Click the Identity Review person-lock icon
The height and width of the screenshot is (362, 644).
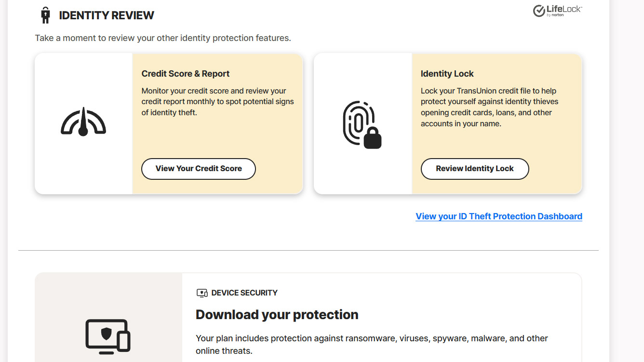pyautogui.click(x=45, y=15)
